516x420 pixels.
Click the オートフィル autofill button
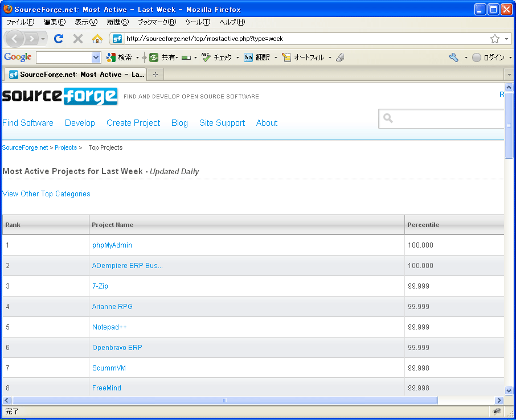point(303,57)
